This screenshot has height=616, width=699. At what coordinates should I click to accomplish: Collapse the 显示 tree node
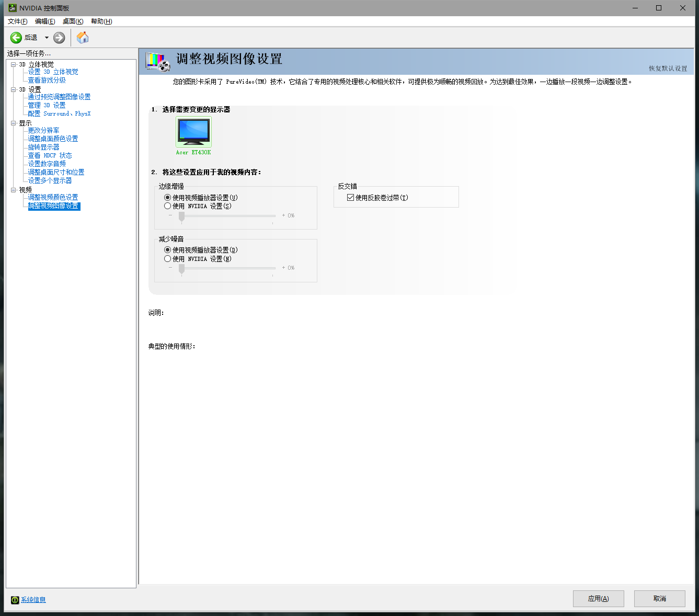click(14, 123)
